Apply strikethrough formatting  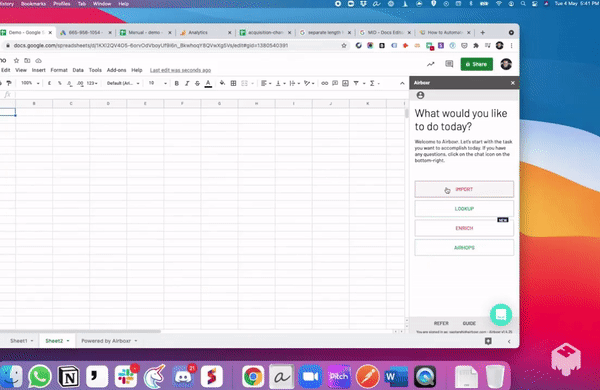197,83
